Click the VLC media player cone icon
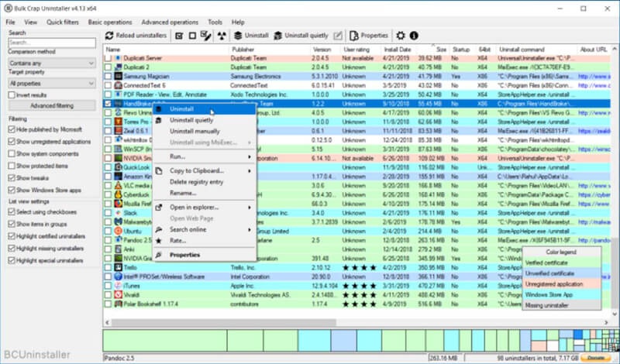Screen dimensions: 620x364 point(118,185)
